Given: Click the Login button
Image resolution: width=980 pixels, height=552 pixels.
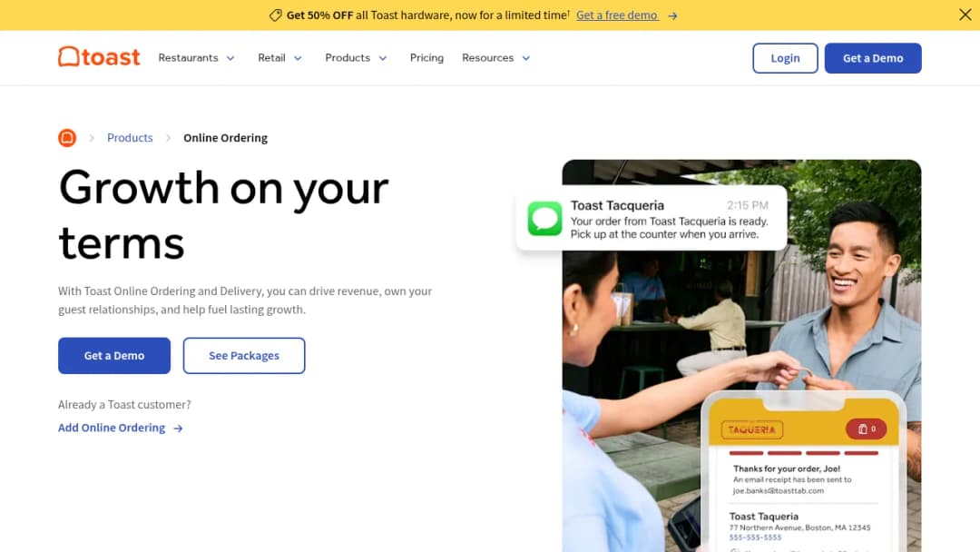Looking at the screenshot, I should pos(785,58).
